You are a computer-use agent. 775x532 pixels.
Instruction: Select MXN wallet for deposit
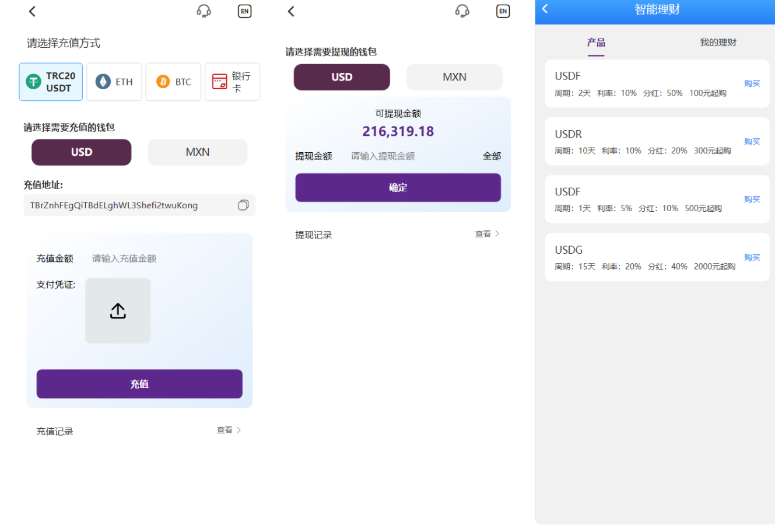[197, 152]
